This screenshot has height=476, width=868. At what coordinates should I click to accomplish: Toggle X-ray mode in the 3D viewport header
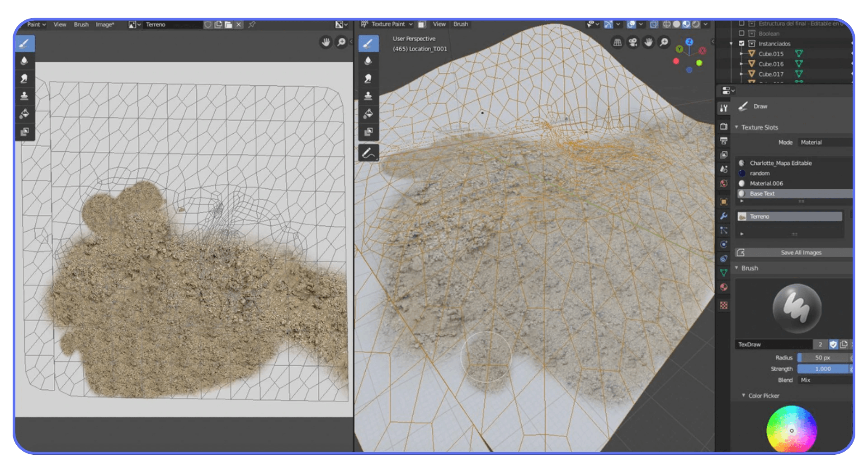pyautogui.click(x=654, y=24)
